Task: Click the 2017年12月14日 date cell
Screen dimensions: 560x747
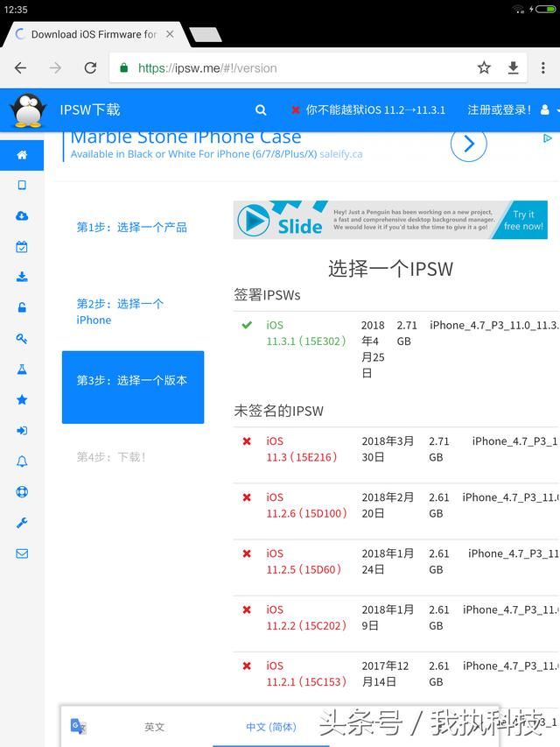Action: click(385, 673)
